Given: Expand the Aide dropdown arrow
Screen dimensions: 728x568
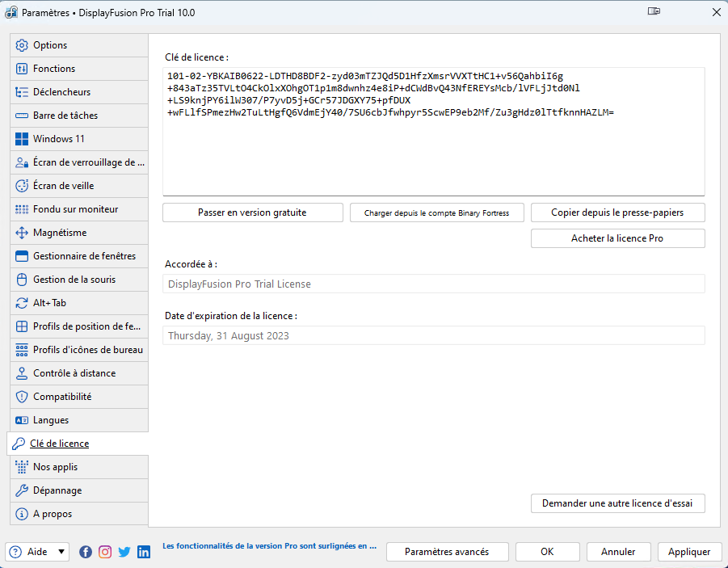Looking at the screenshot, I should pyautogui.click(x=61, y=552).
